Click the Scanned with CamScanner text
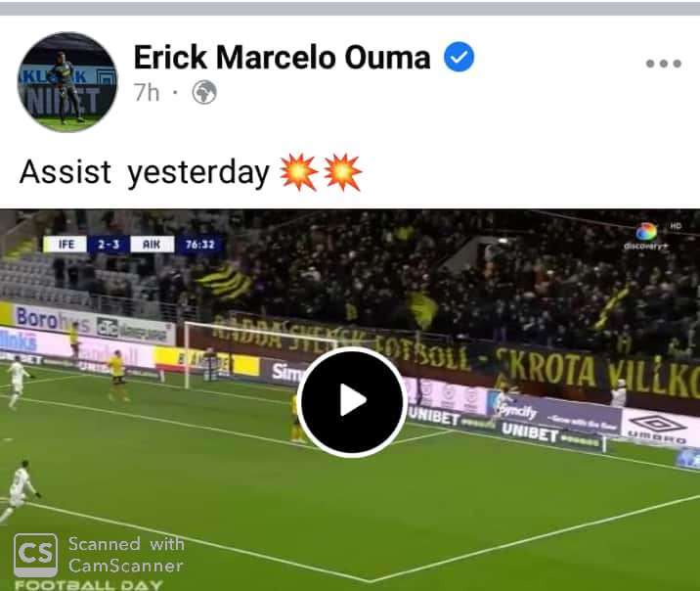 [126, 555]
